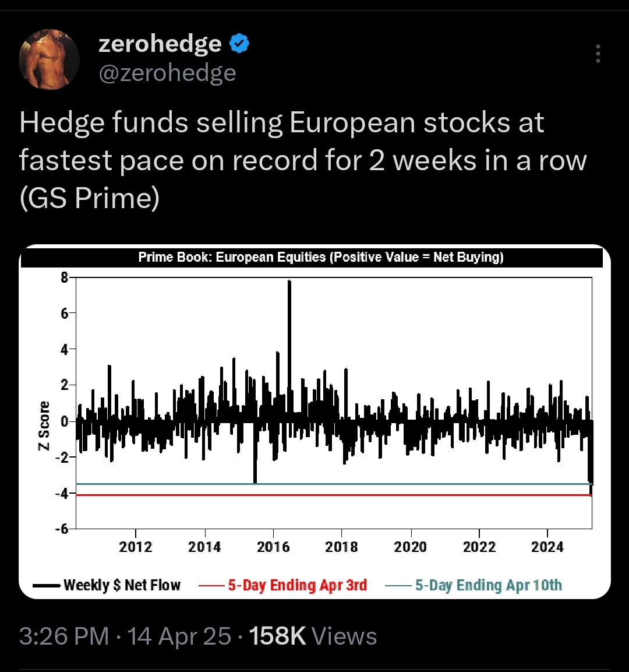Screen dimensions: 629x672
Task: Click the Prime Book chart title bar
Action: coord(312,257)
